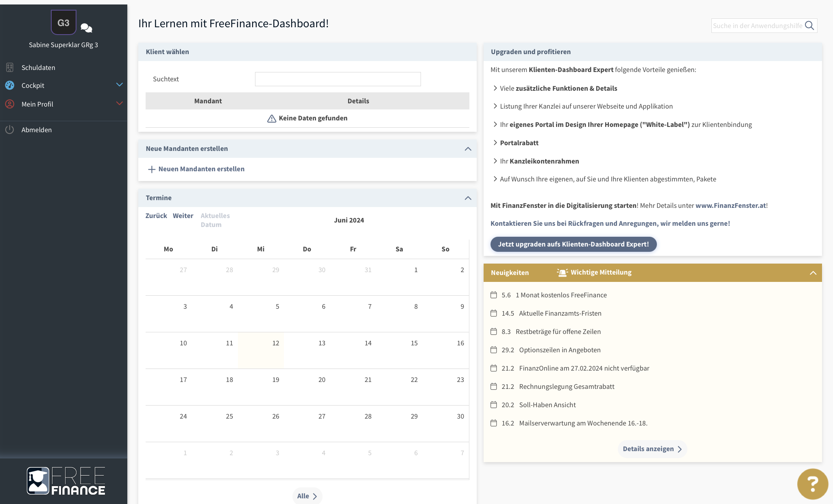
Task: Click calendar icon beside Aktuelle Finanzamts-Fristen
Action: tap(494, 313)
